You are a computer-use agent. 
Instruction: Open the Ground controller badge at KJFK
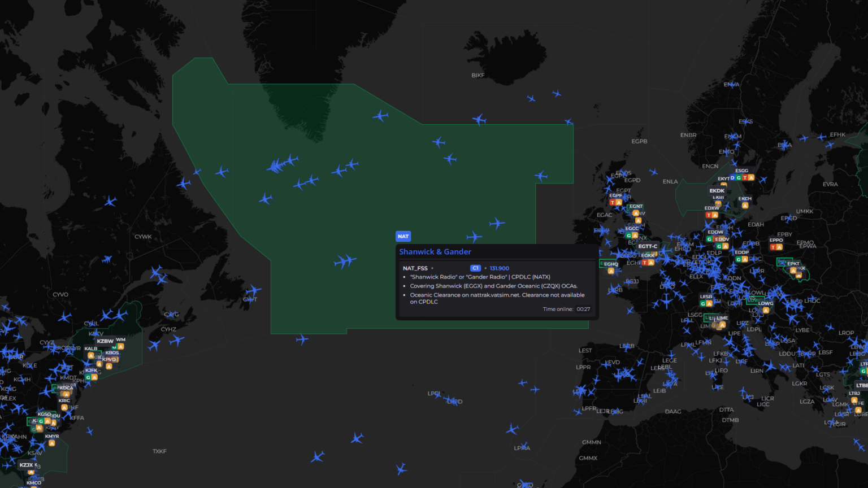point(88,377)
